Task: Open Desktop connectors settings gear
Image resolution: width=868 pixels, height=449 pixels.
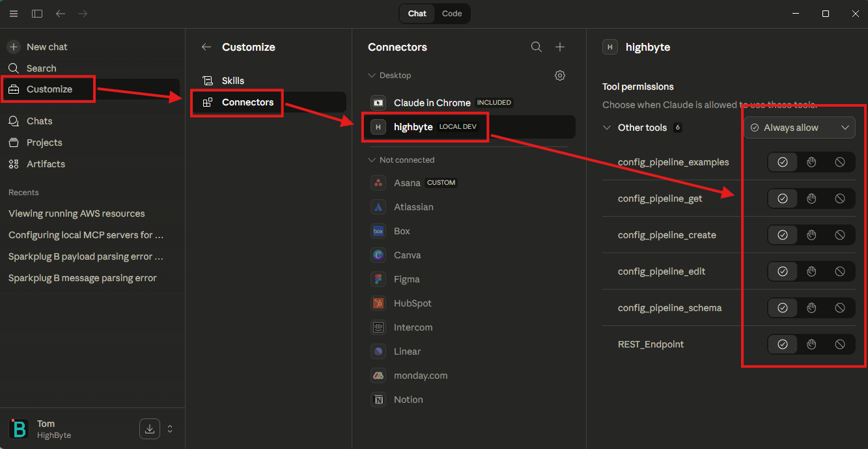Action: coord(560,75)
